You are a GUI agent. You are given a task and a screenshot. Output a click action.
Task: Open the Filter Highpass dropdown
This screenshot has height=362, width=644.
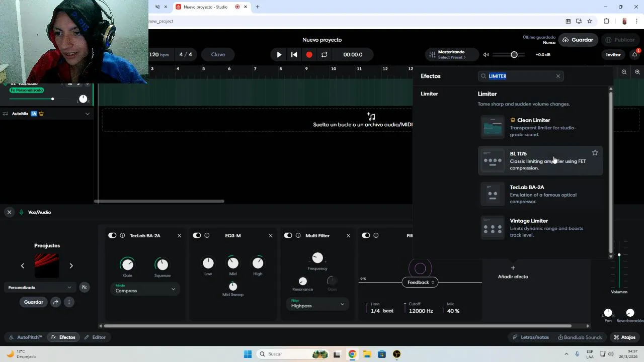pyautogui.click(x=317, y=304)
